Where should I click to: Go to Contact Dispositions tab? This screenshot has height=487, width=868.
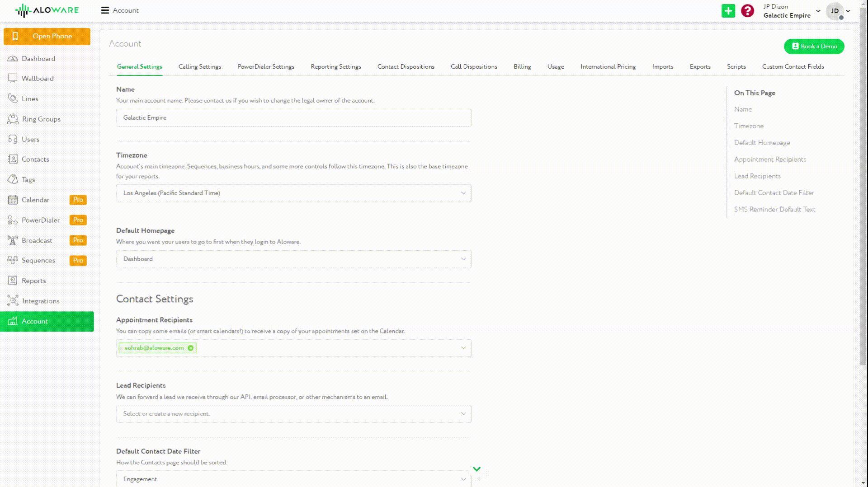click(406, 67)
